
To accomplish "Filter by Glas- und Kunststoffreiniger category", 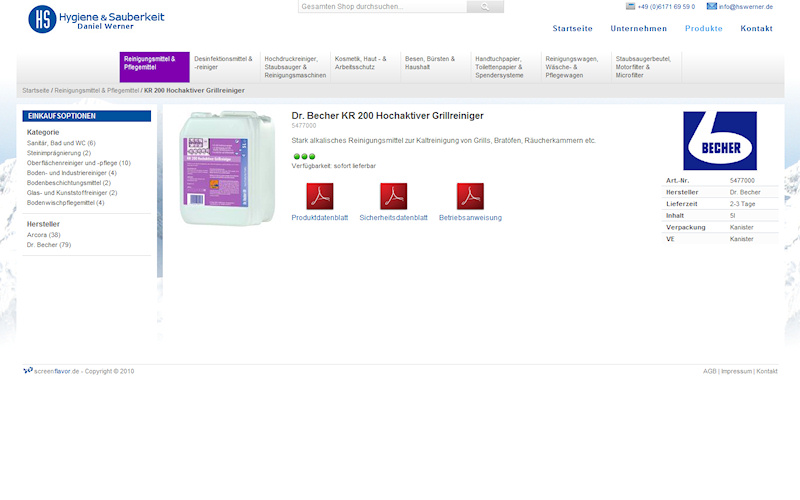I will [x=72, y=193].
